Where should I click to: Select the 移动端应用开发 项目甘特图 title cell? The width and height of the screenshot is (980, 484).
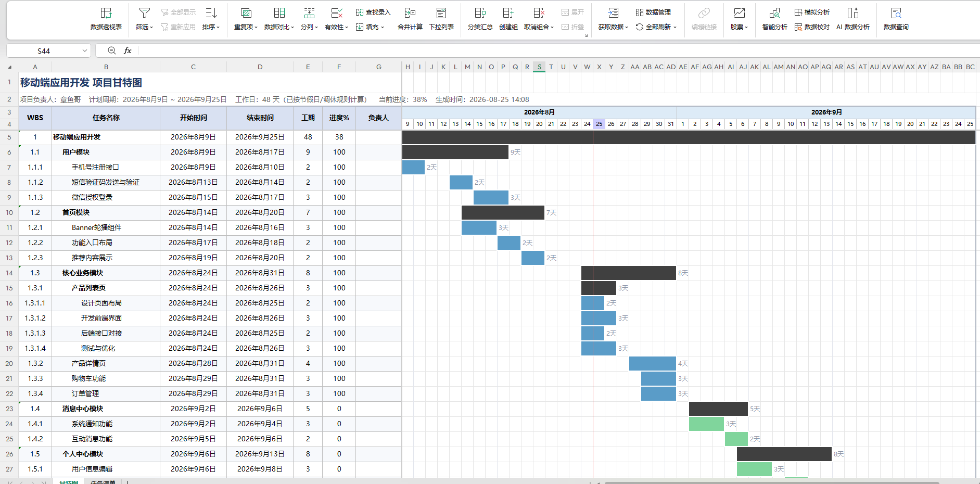pyautogui.click(x=81, y=82)
